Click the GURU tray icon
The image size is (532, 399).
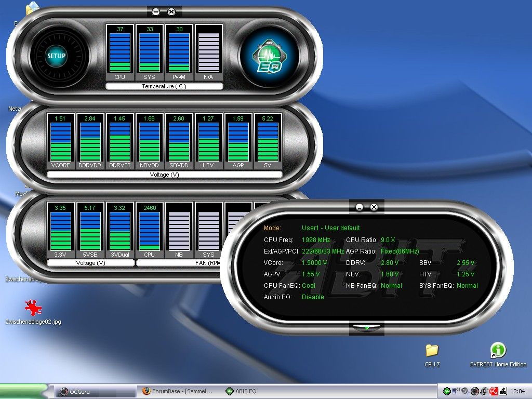(503, 391)
